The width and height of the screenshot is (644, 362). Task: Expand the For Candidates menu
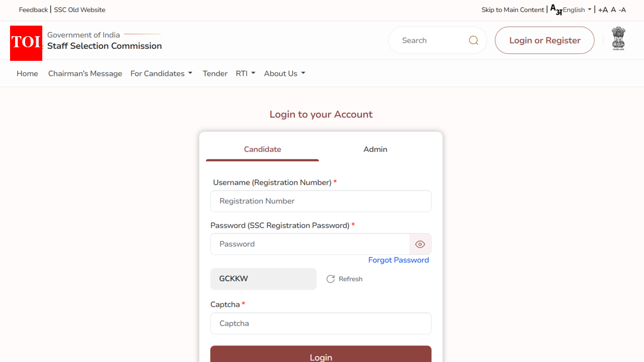click(162, 73)
